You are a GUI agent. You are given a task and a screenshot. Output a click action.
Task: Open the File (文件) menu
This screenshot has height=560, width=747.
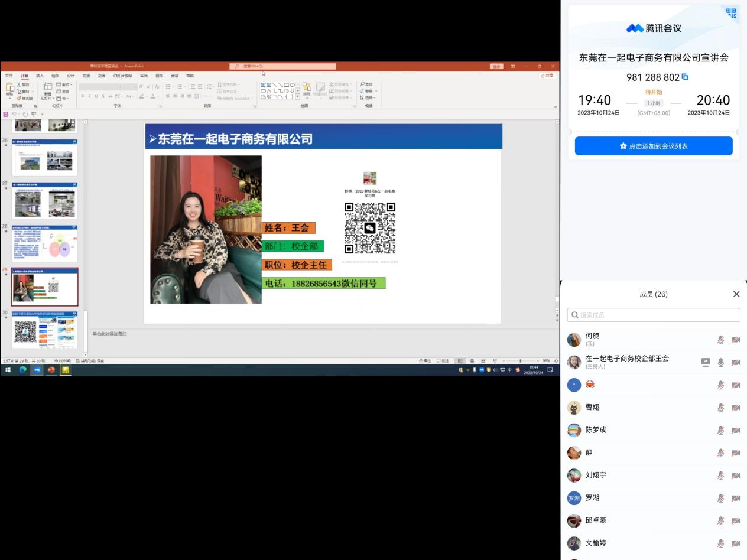pyautogui.click(x=9, y=76)
